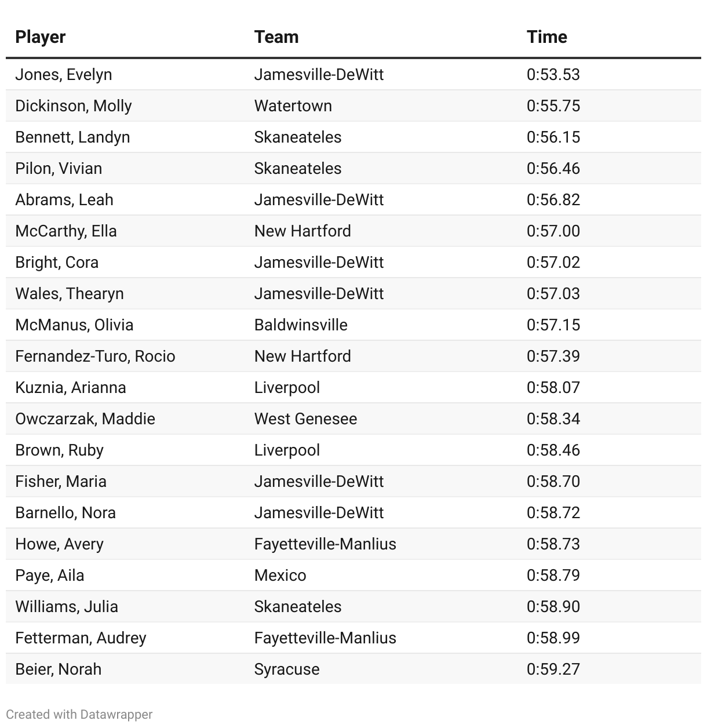The width and height of the screenshot is (707, 728).
Task: Click the Dickinson, Molly player cell
Action: (x=74, y=106)
